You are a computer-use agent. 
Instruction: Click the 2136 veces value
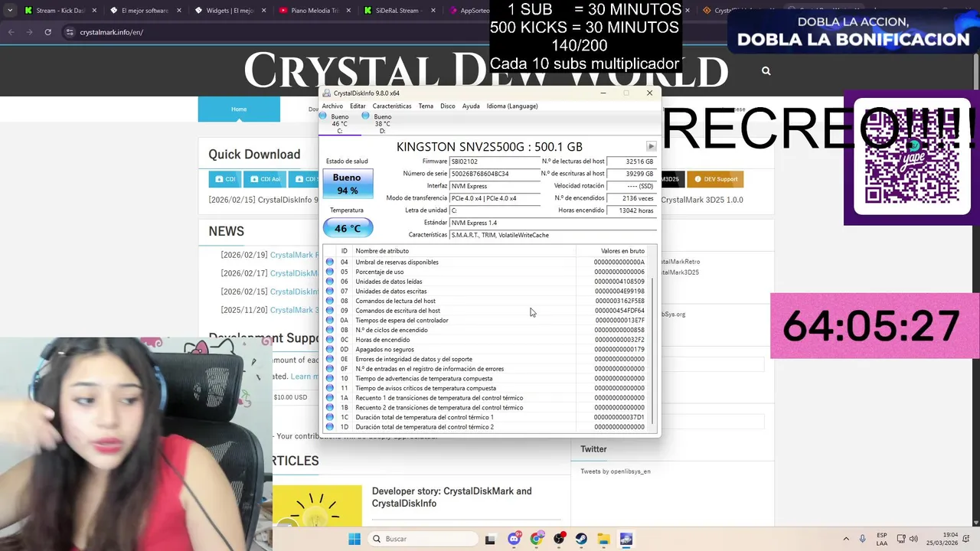(x=631, y=198)
